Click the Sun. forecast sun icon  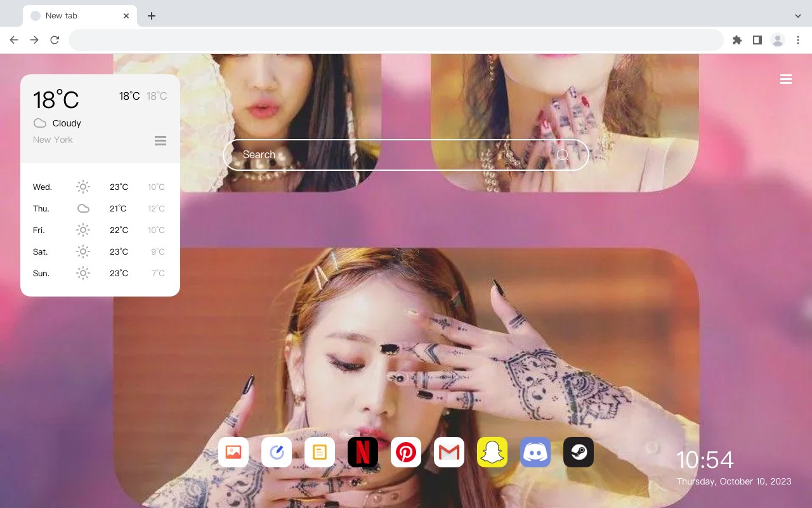(x=83, y=273)
